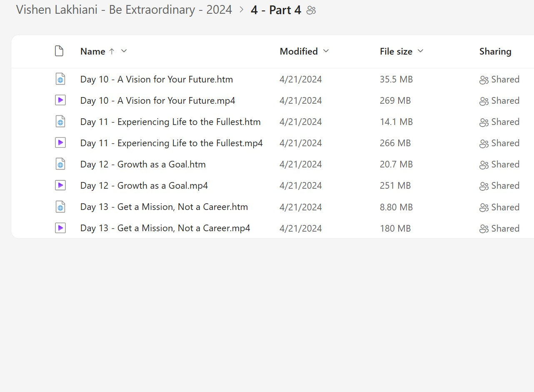Expand the Modified column sort menu
This screenshot has width=534, height=392.
326,51
